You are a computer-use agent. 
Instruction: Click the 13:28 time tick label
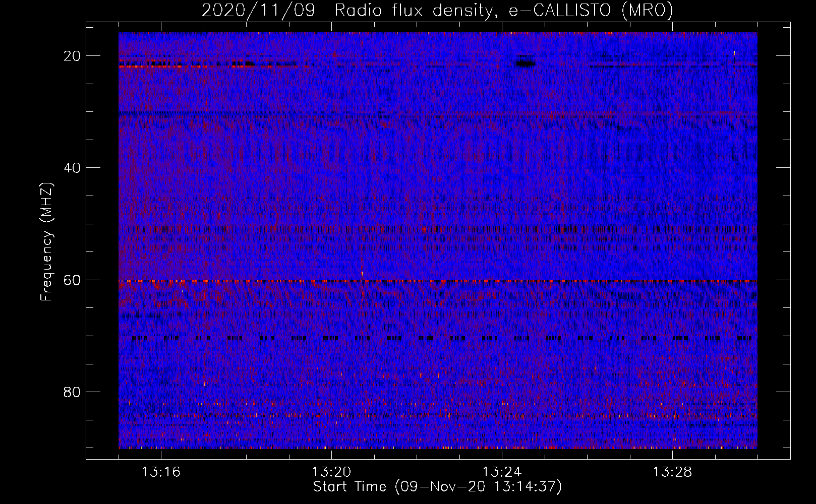point(672,472)
